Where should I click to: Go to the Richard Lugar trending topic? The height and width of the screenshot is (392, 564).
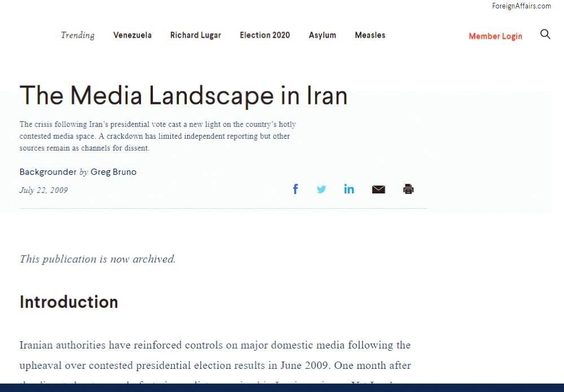[195, 35]
